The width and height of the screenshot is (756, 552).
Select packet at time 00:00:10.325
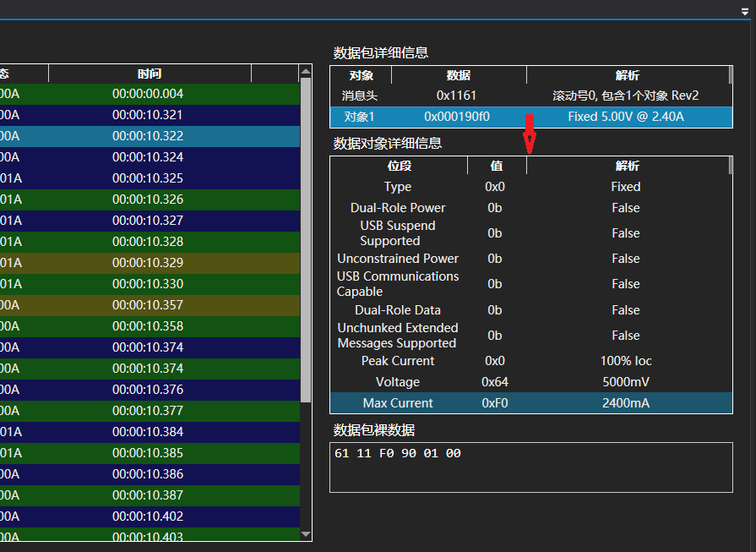coord(150,178)
